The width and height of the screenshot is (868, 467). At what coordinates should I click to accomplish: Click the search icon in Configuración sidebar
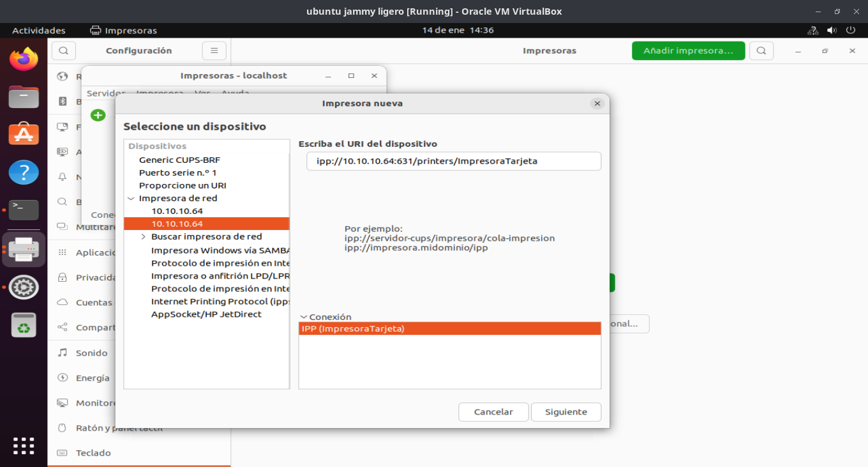coord(64,50)
